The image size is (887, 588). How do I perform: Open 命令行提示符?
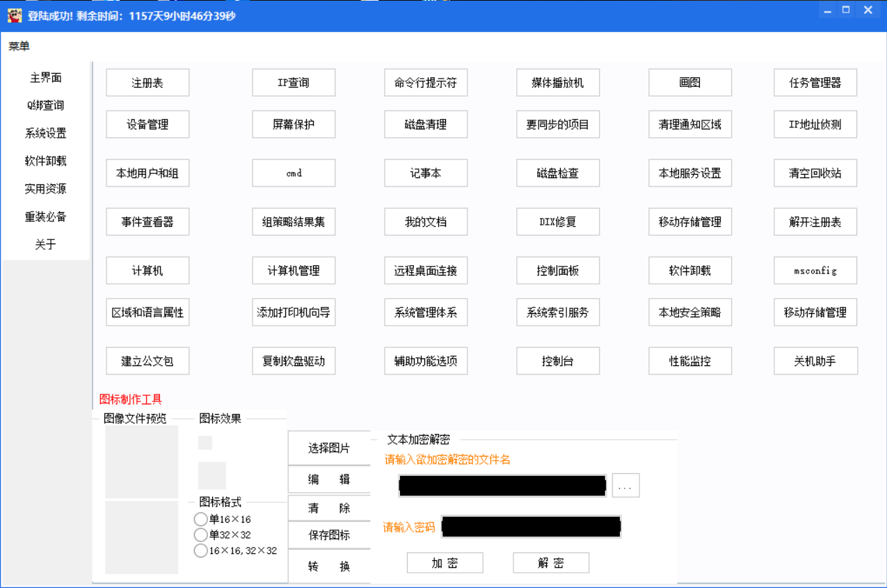pos(426,83)
